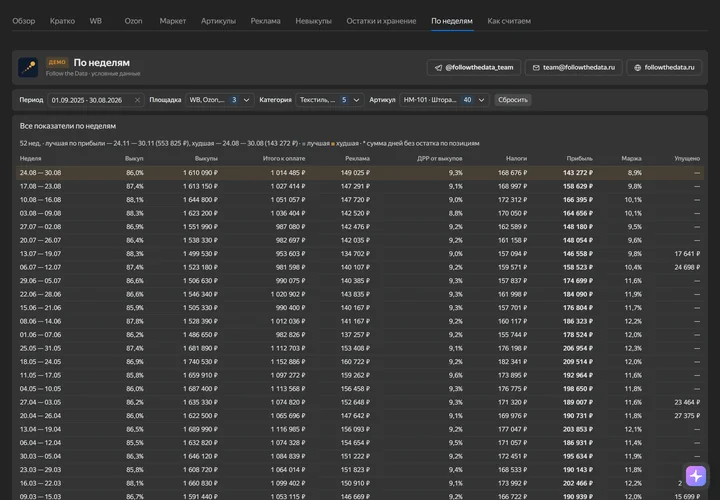Switch to the Кратко tab
The height and width of the screenshot is (500, 720).
pyautogui.click(x=62, y=21)
